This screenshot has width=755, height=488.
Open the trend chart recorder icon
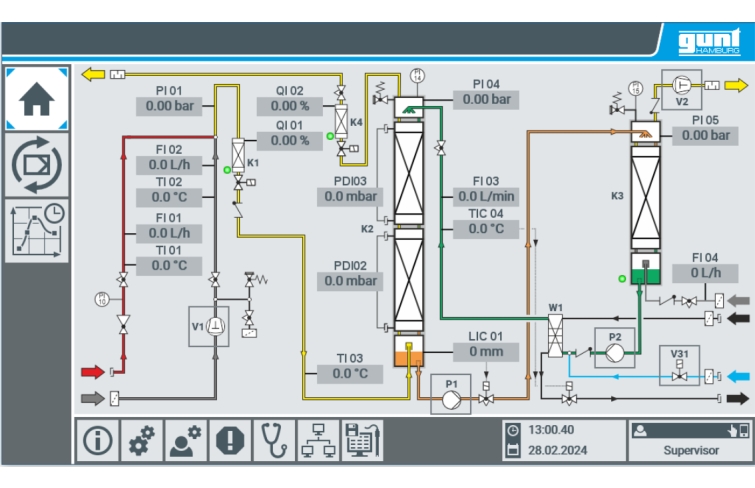(37, 230)
